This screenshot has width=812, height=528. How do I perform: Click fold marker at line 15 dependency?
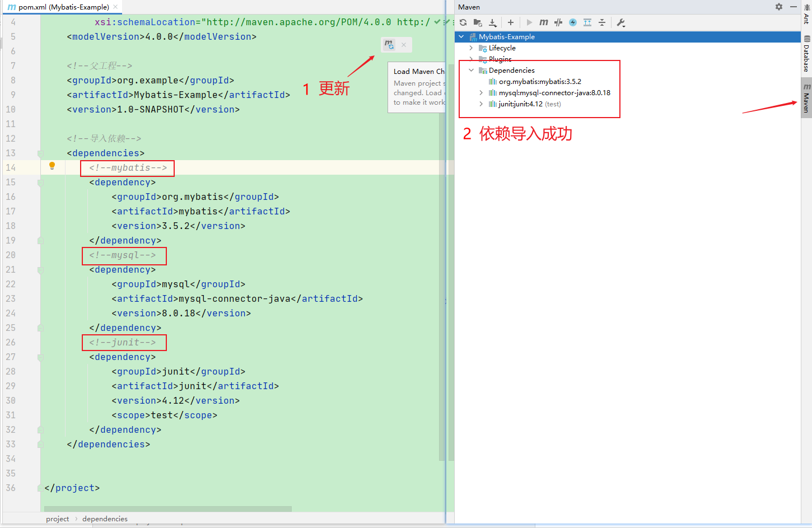coord(40,182)
